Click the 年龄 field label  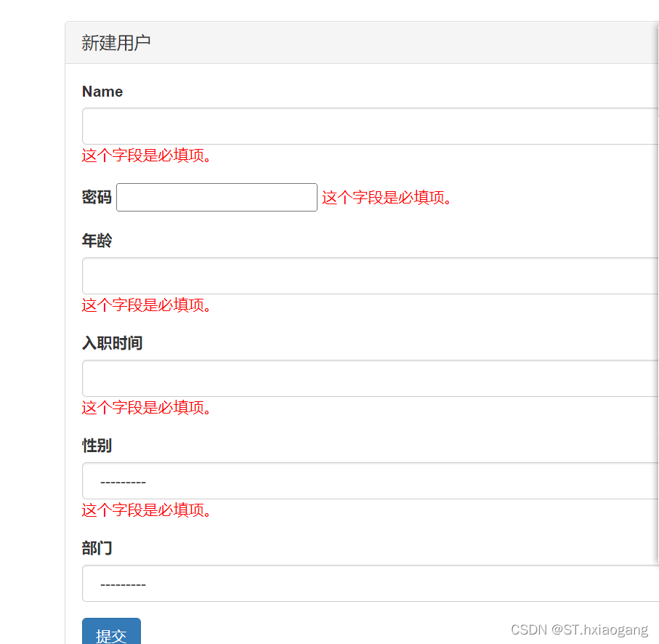point(97,241)
